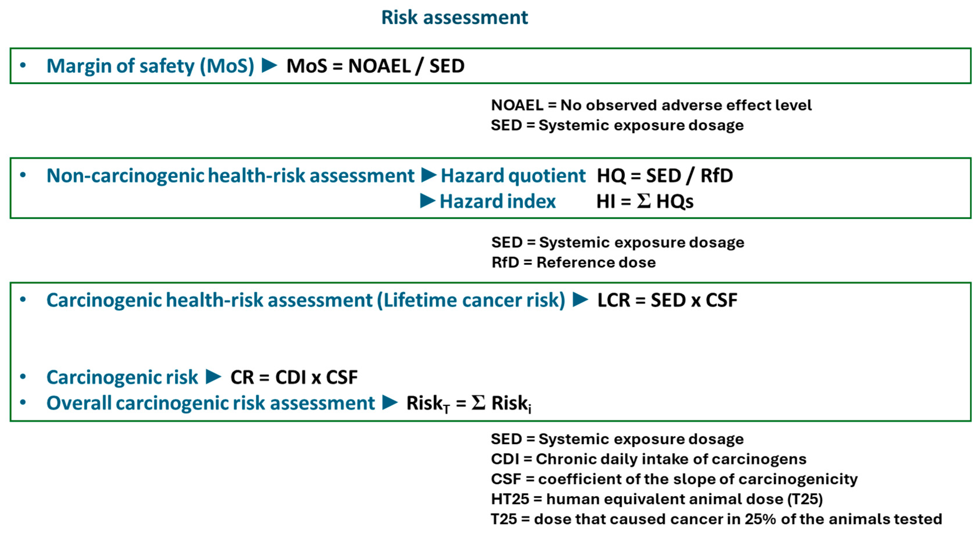Click the HT25 human equivalent dose definition
The image size is (980, 533).
point(657,499)
